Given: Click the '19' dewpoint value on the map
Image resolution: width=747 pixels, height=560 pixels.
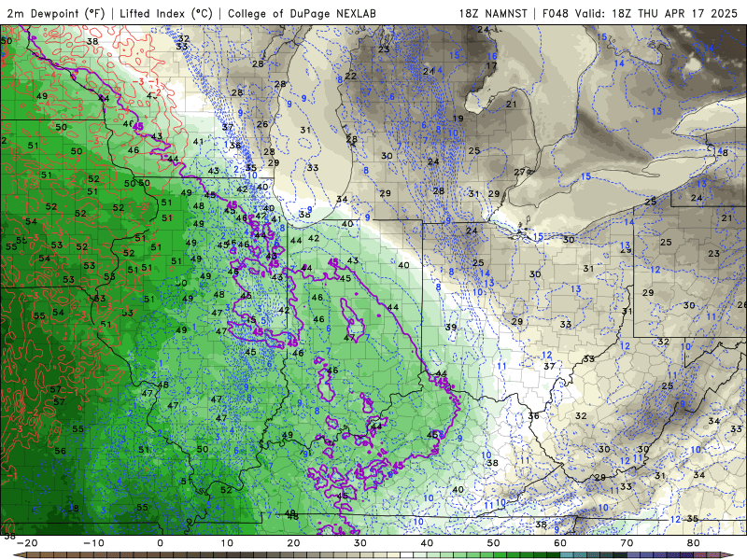Looking at the screenshot, I should (x=458, y=119).
